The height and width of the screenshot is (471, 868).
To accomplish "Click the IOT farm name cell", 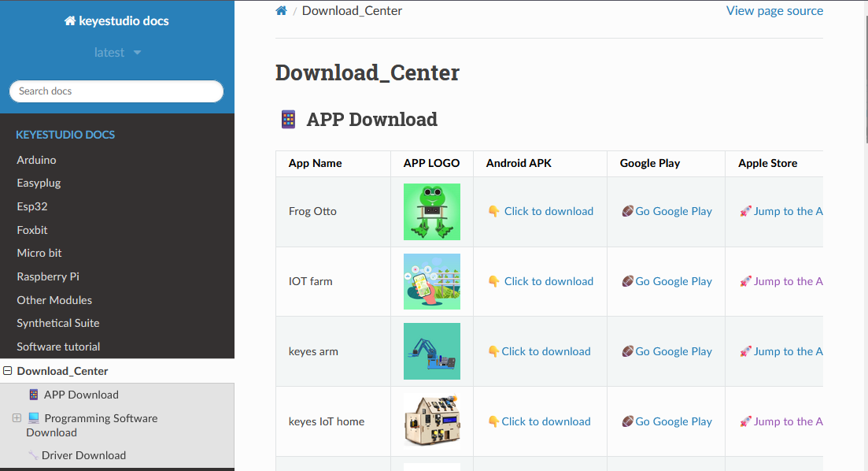I will (311, 281).
